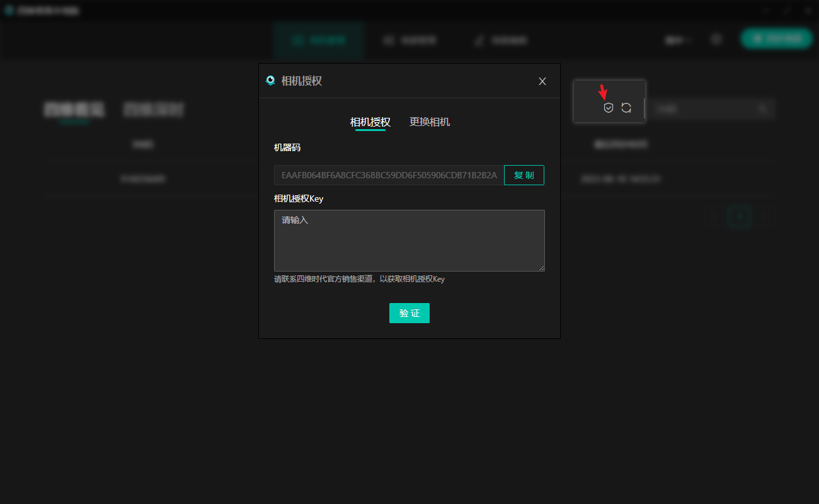
Task: Click the settings icon in the top bar
Action: 716,39
